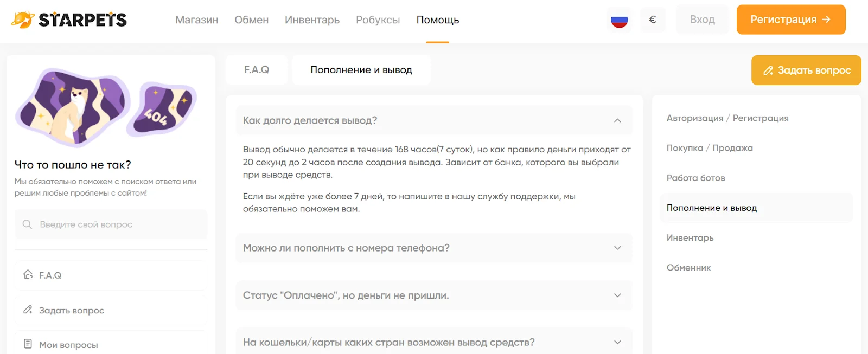The height and width of the screenshot is (354, 868).
Task: Click the search magnifier icon
Action: pyautogui.click(x=28, y=224)
